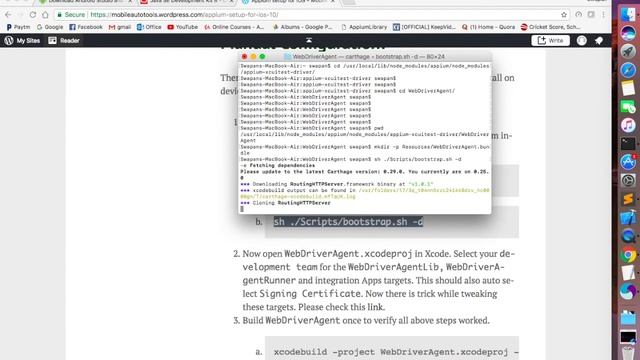Click the xcodebuild -project command text
The image size is (640, 360).
[396, 352]
